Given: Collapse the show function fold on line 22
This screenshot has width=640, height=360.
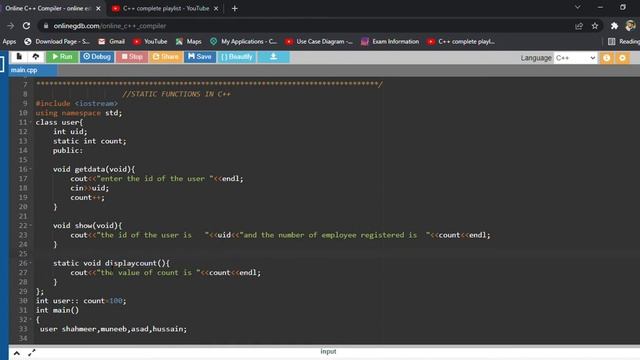Looking at the screenshot, I should [30, 226].
